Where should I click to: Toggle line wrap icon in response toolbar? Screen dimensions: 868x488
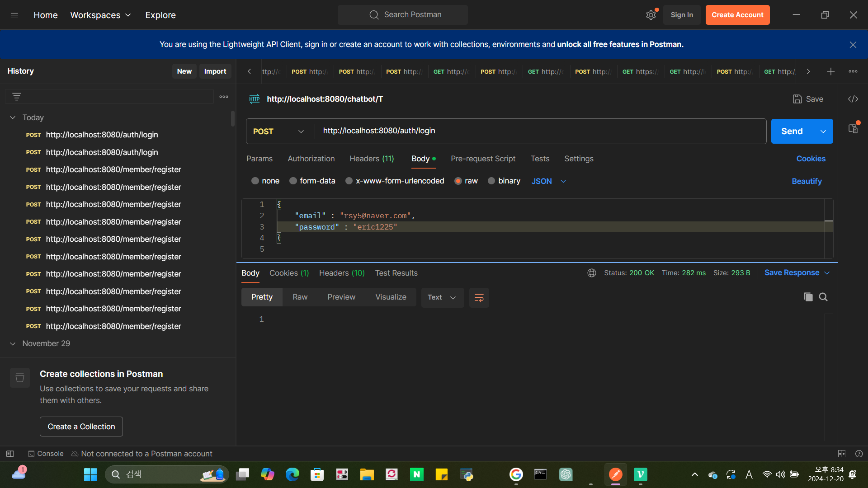[x=479, y=297]
